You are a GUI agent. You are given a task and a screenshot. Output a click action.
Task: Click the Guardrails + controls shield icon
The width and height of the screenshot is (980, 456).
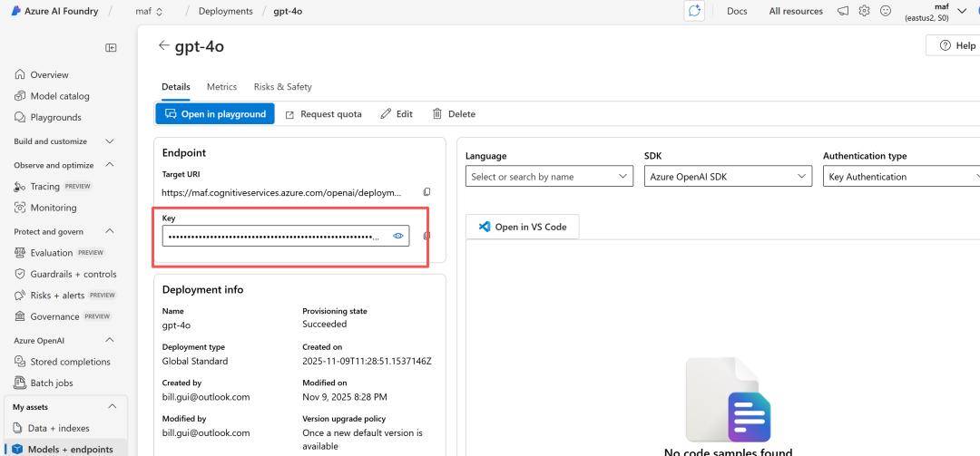(x=20, y=274)
